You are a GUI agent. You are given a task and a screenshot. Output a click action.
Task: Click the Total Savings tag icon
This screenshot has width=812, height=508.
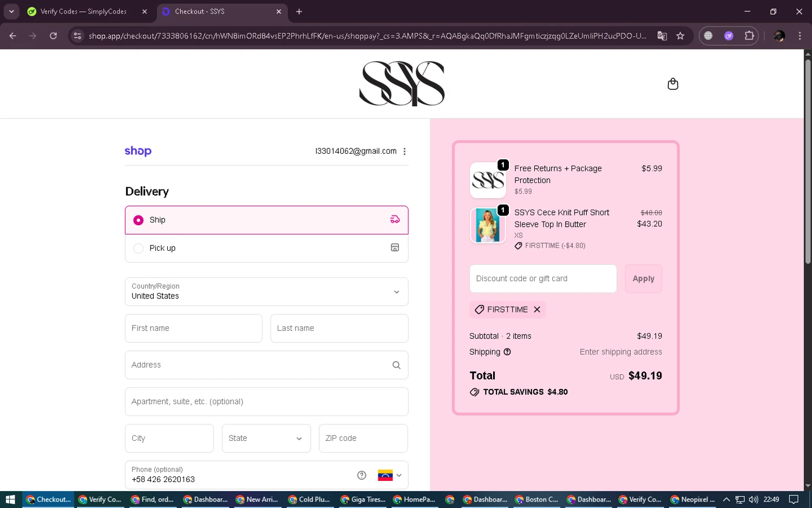(474, 392)
